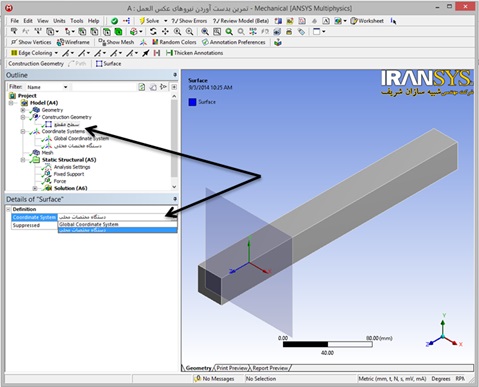This screenshot has height=387, width=479.
Task: Toggle Show Vertices
Action: [x=31, y=42]
